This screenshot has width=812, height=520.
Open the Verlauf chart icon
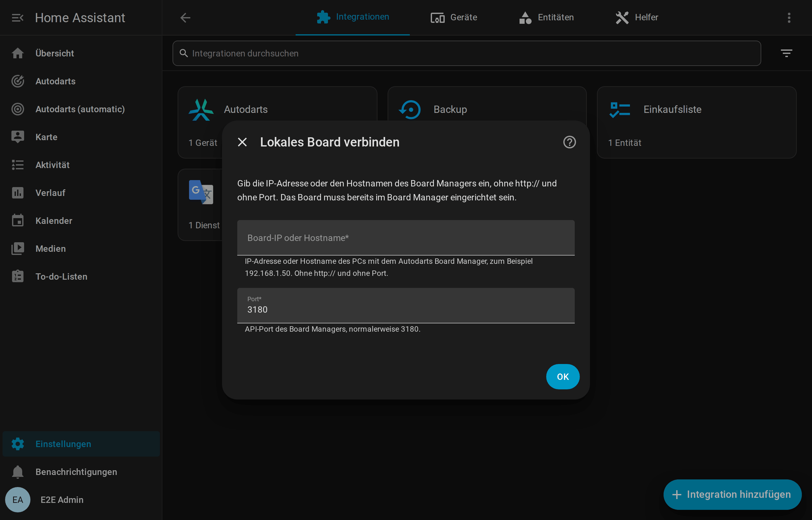click(17, 193)
